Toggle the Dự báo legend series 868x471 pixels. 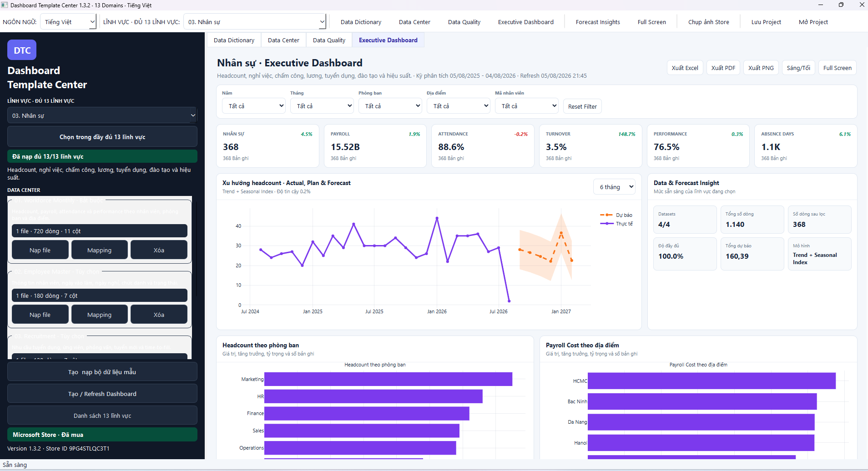pos(616,215)
